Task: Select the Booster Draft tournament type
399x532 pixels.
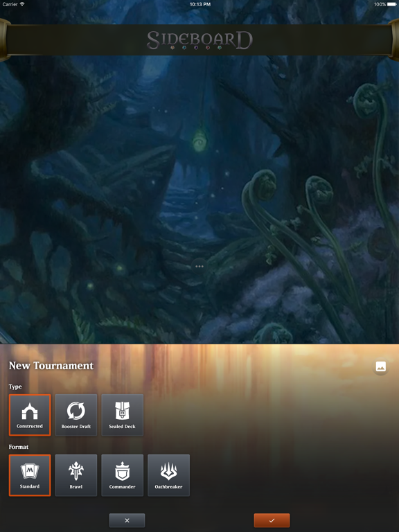Action: [76, 415]
